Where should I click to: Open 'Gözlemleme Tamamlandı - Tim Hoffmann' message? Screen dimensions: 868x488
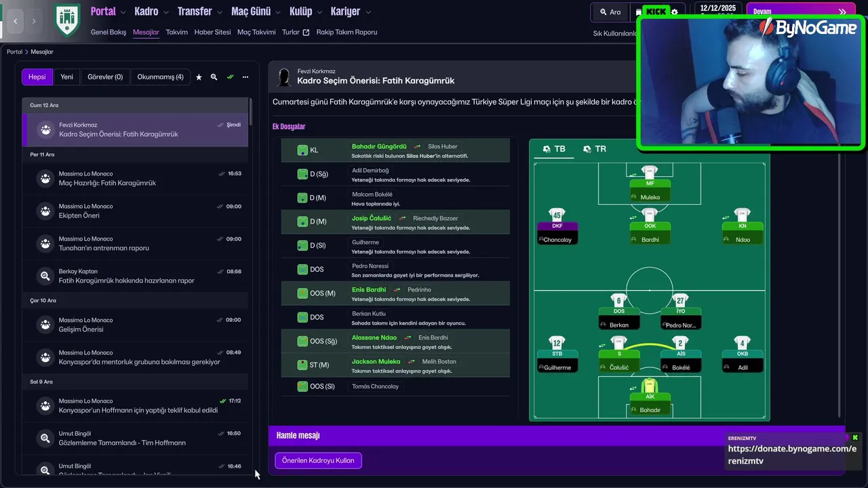click(135, 438)
